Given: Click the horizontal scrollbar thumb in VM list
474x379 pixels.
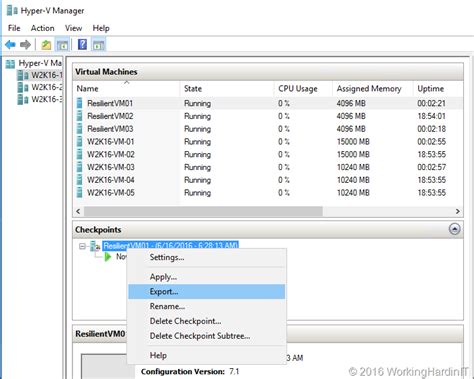Looking at the screenshot, I should pos(203,211).
